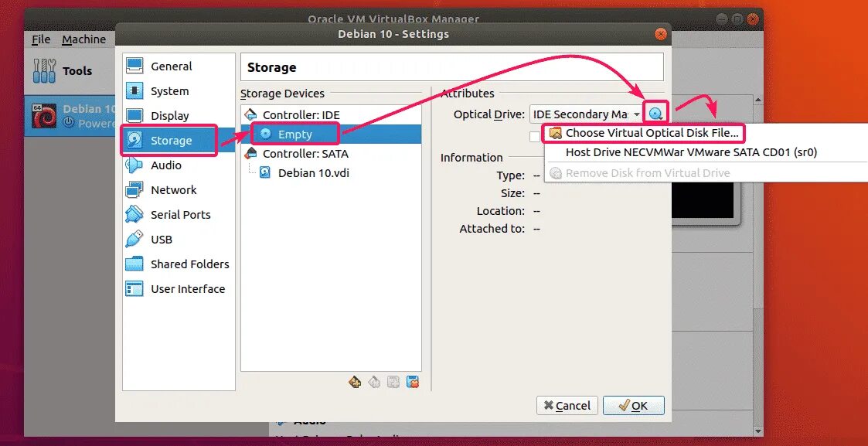Click the "Type:" information label
The image size is (868, 446).
tap(510, 175)
